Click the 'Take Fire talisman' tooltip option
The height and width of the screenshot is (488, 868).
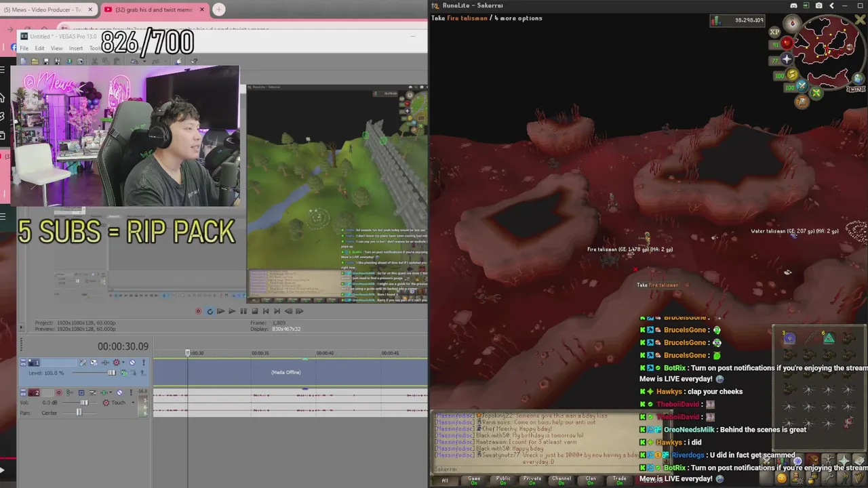coord(658,285)
